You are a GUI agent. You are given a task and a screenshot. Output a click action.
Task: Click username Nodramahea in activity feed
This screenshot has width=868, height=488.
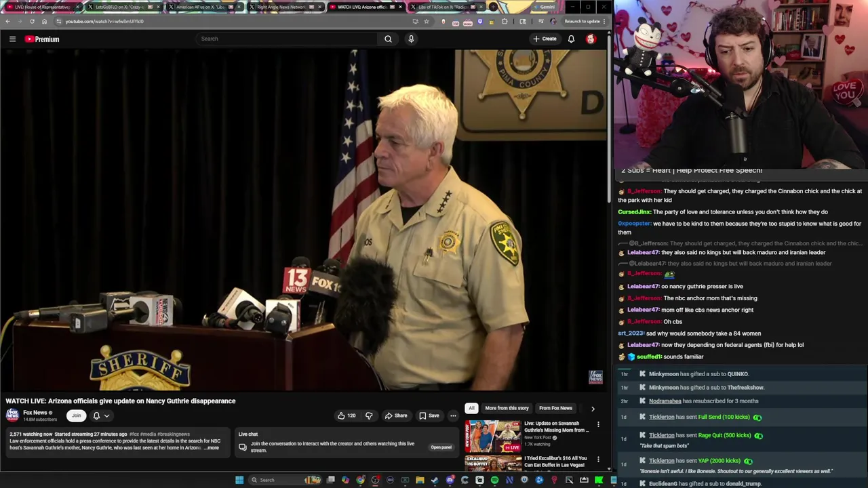point(665,401)
